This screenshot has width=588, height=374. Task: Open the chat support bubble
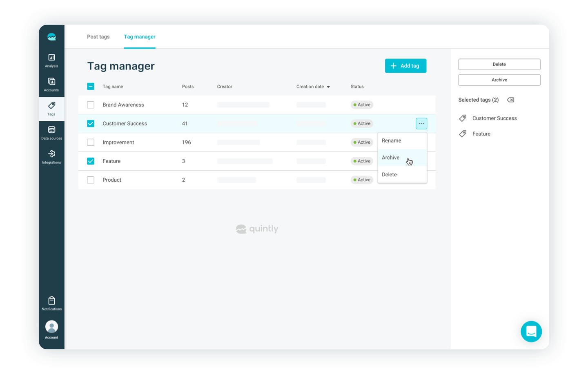[531, 331]
